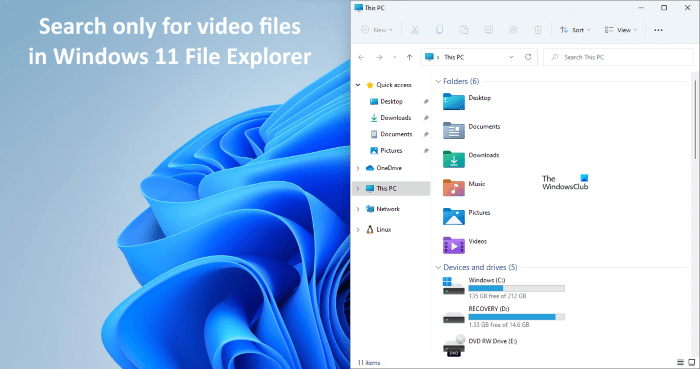The width and height of the screenshot is (700, 369).
Task: Click the pin icon beside Documents
Action: click(x=426, y=134)
